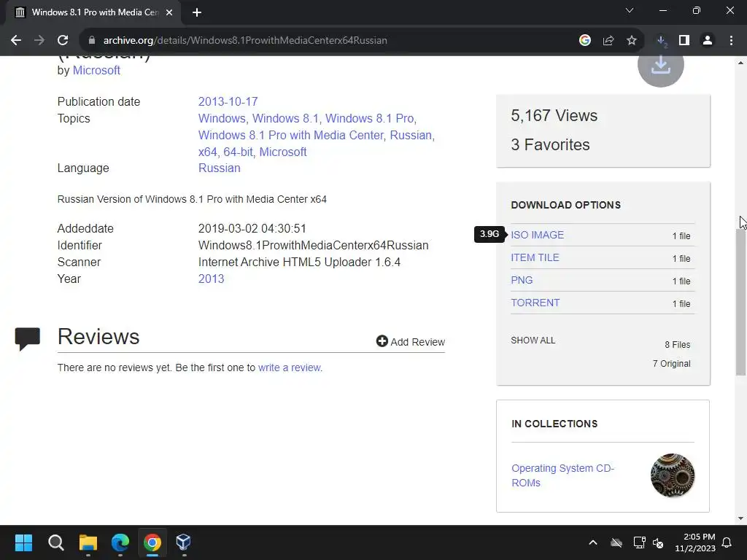Click the 7 Original count
Screen dimensions: 747x560
(x=671, y=364)
